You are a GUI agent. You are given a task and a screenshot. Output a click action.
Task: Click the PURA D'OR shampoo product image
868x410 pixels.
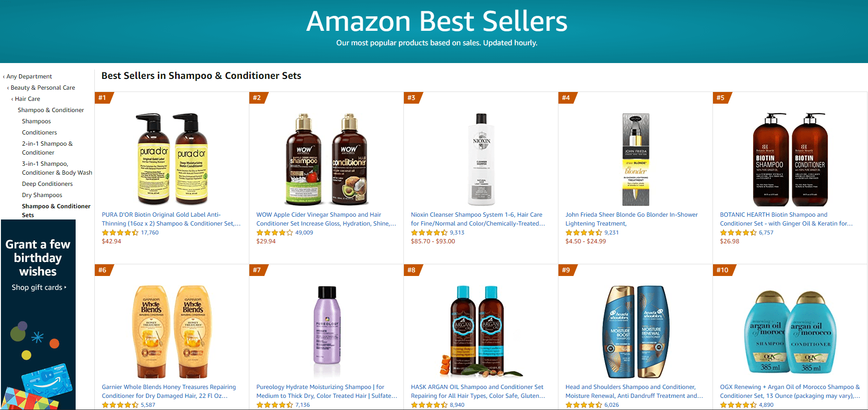(172, 159)
